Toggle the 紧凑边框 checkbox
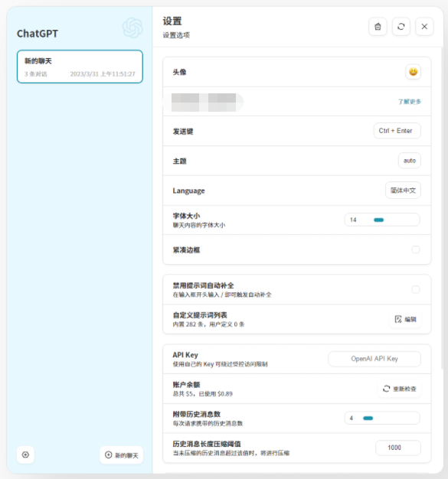 tap(416, 249)
